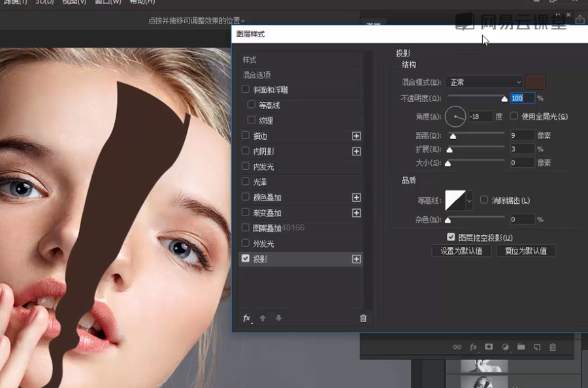Click the move effect up arrow
Viewport: 588px width, 388px height.
pyautogui.click(x=263, y=318)
